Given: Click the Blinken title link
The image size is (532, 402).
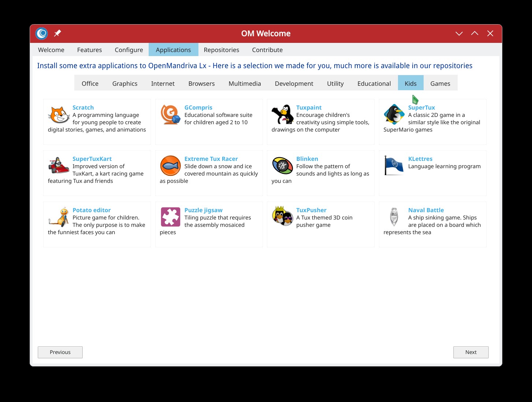Looking at the screenshot, I should pyautogui.click(x=307, y=159).
